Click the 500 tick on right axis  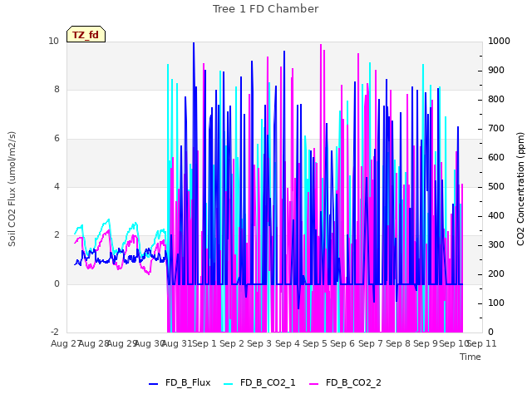(496, 186)
